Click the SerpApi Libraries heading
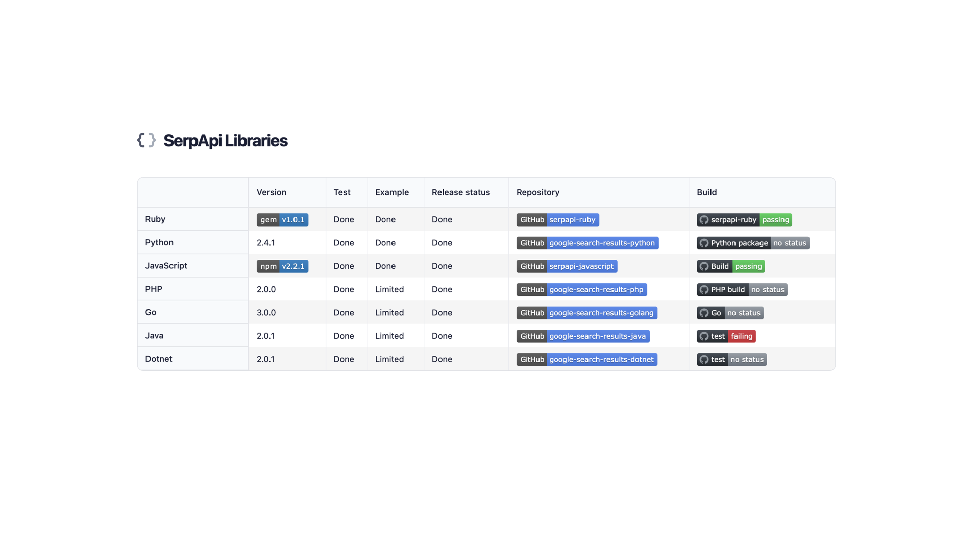The width and height of the screenshot is (980, 551). 225,140
